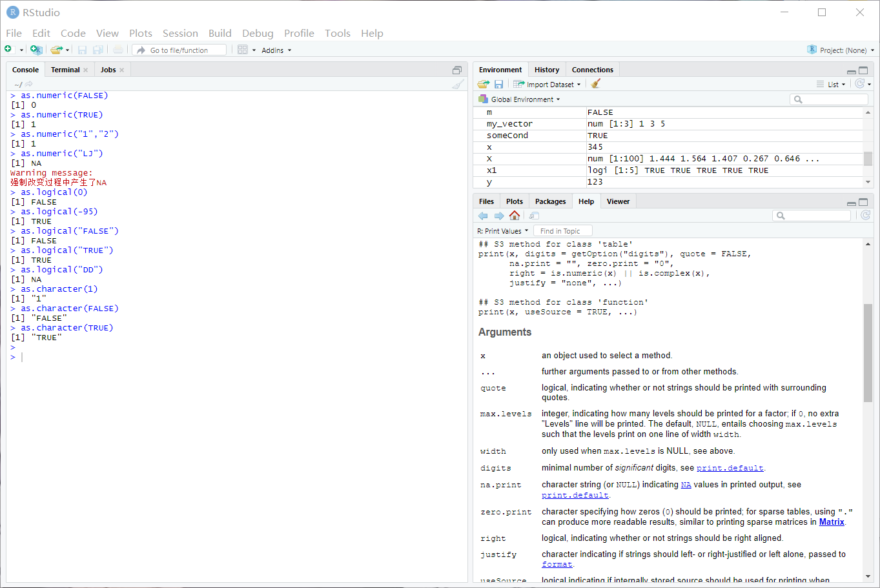Open the Matrix help link
The width and height of the screenshot is (880, 588).
pos(832,522)
